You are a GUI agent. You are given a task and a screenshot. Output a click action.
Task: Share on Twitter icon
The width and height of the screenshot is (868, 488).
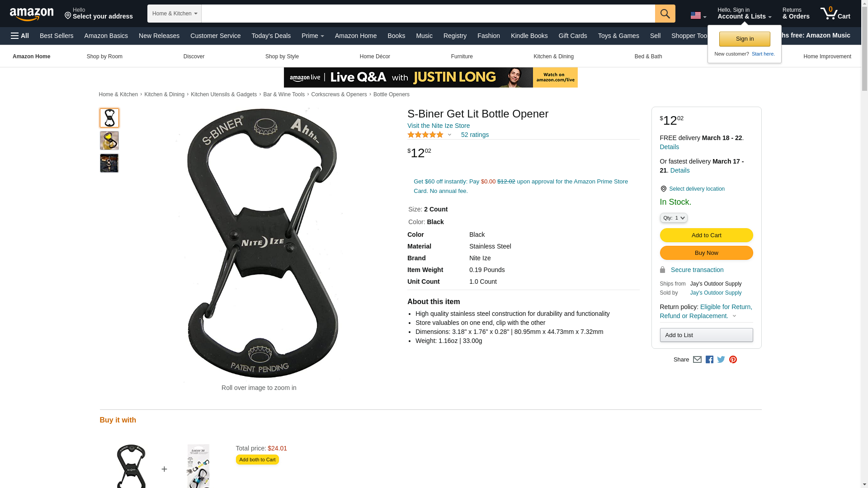click(x=721, y=360)
